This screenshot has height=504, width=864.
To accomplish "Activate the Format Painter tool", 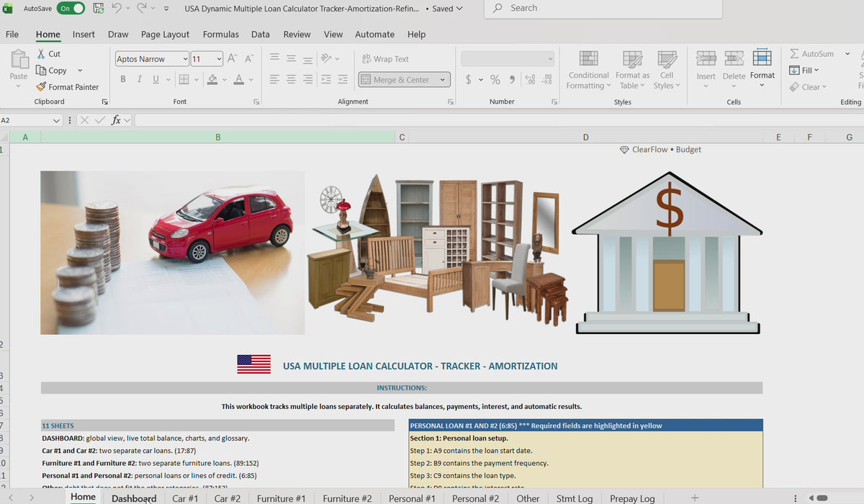I will (68, 87).
